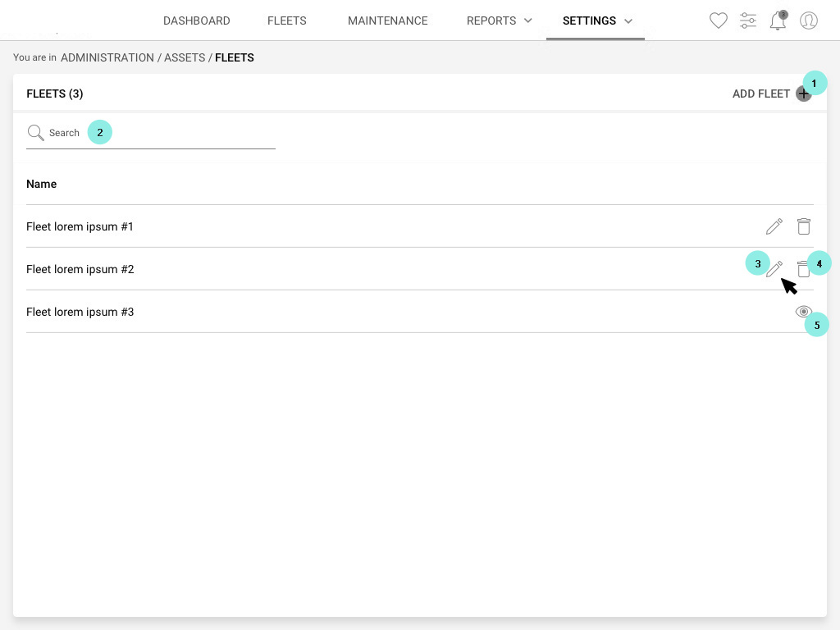Select the Fleet lorem ipsum #1 row
Viewport: 840px width, 630px height.
pyautogui.click(x=419, y=226)
